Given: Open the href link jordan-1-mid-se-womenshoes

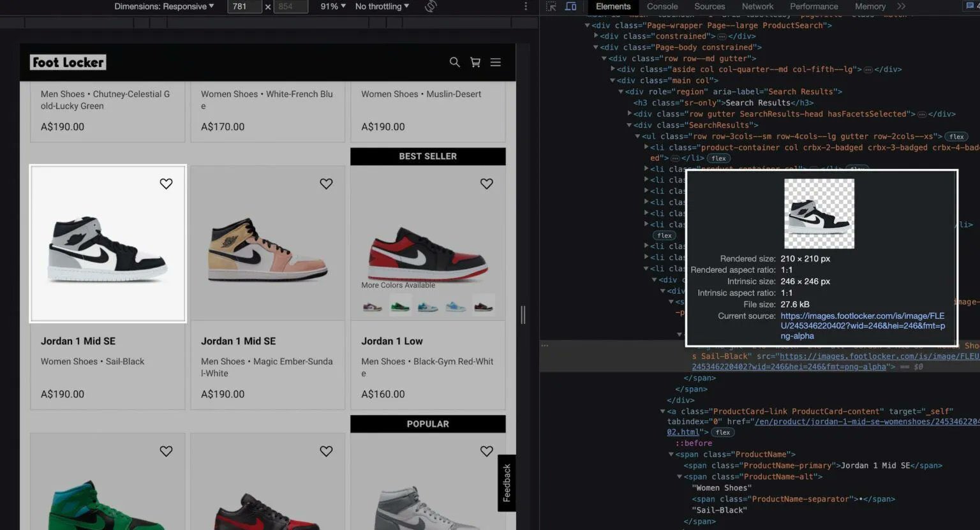Looking at the screenshot, I should coord(823,427).
